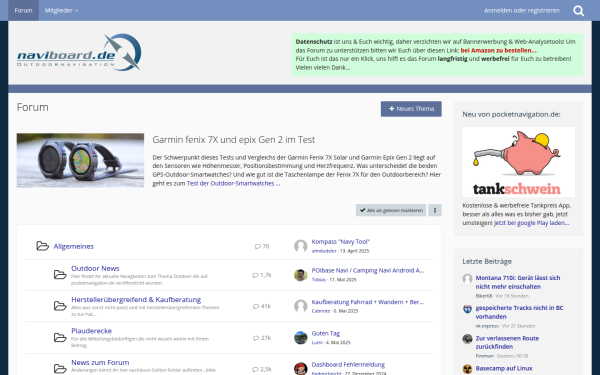Open Kaufberatung Fahrrad + Wandern thread
This screenshot has width=600, height=375.
(x=368, y=302)
